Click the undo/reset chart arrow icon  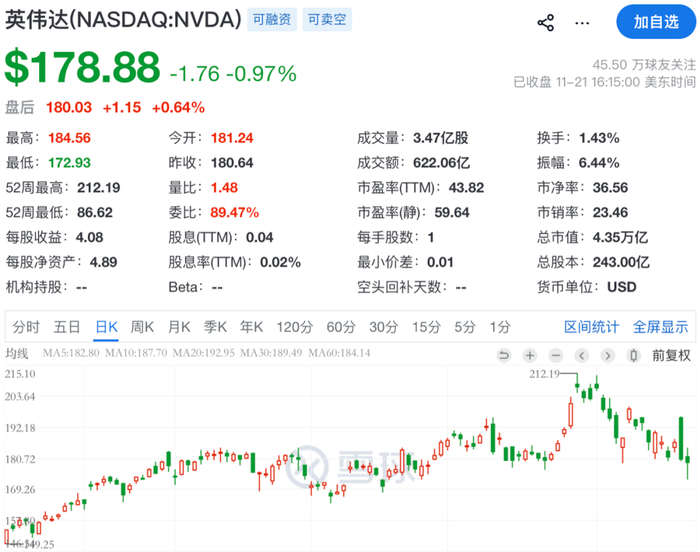coord(504,355)
